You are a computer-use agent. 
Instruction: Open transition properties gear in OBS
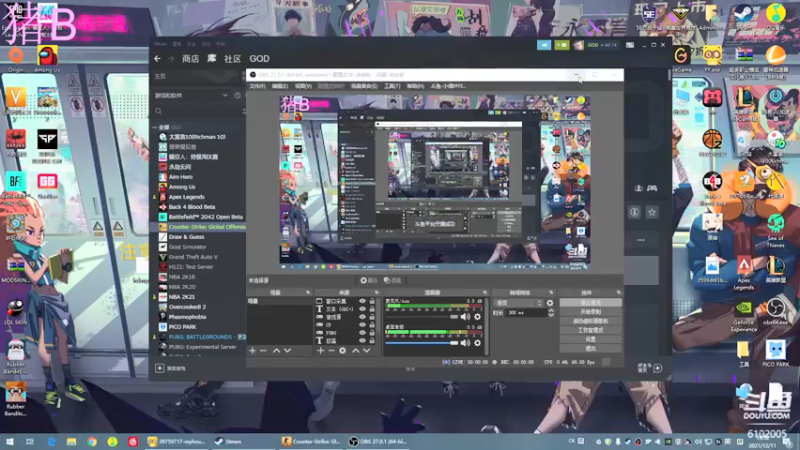549,303
